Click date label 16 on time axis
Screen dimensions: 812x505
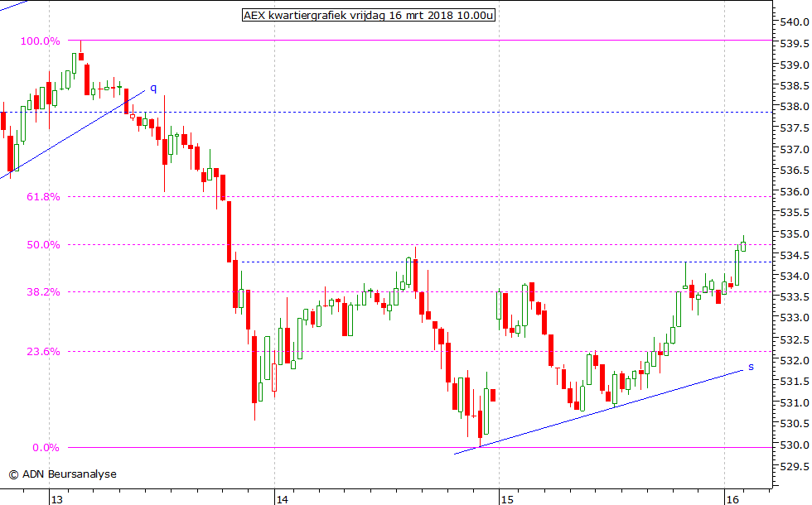[732, 499]
